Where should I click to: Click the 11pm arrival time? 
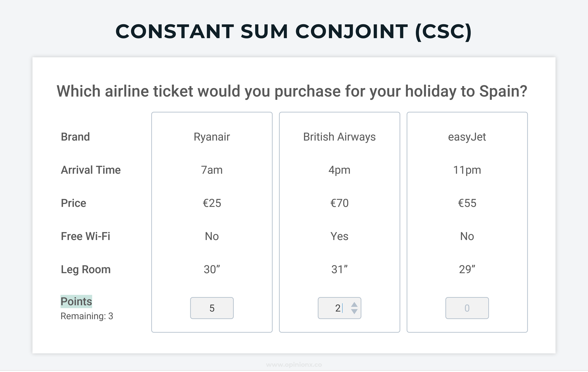click(467, 170)
